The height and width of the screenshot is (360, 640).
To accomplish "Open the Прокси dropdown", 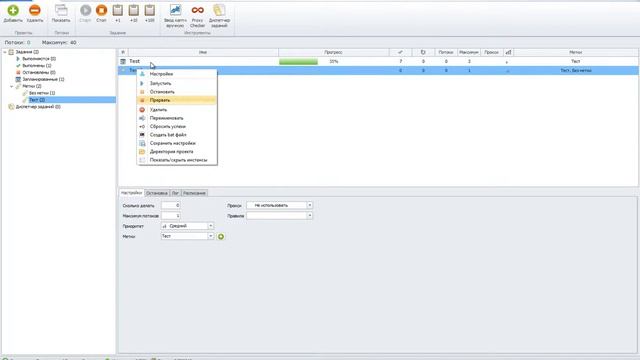I will point(310,205).
